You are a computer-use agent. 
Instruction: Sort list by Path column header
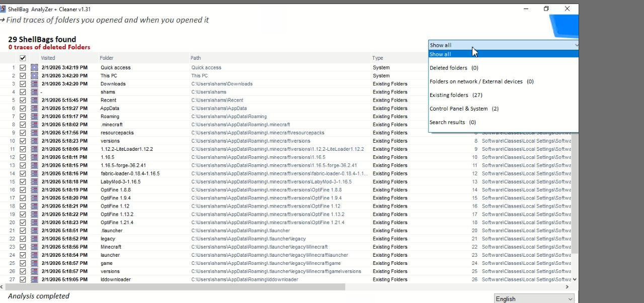196,58
